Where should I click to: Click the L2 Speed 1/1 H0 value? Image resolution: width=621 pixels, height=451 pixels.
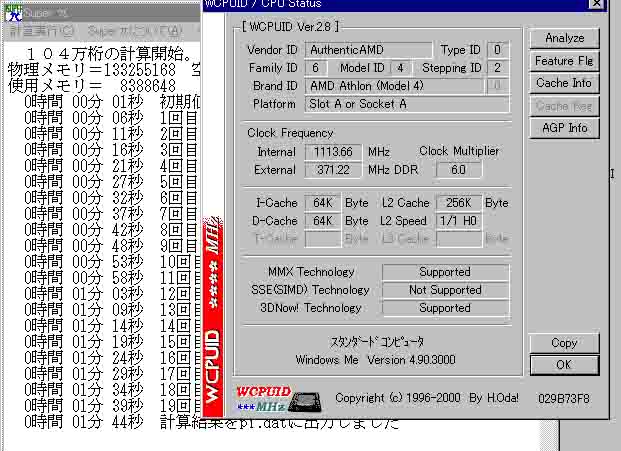pyautogui.click(x=459, y=221)
